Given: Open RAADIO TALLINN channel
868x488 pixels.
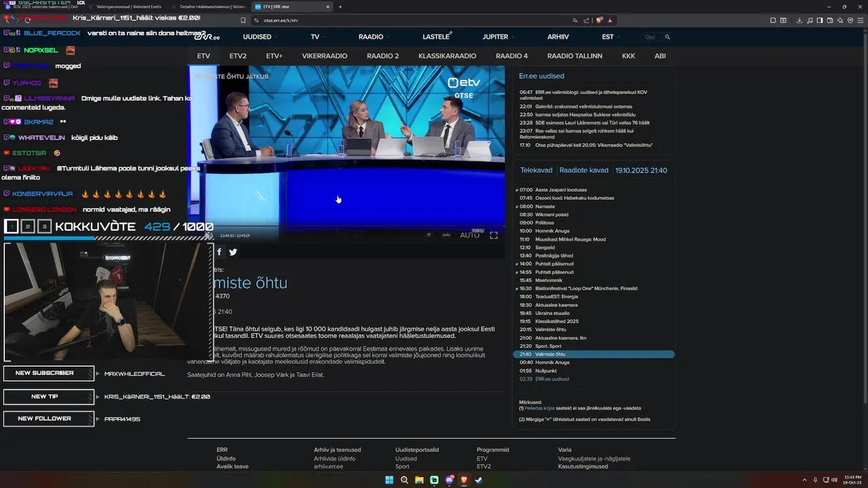Looking at the screenshot, I should [575, 56].
